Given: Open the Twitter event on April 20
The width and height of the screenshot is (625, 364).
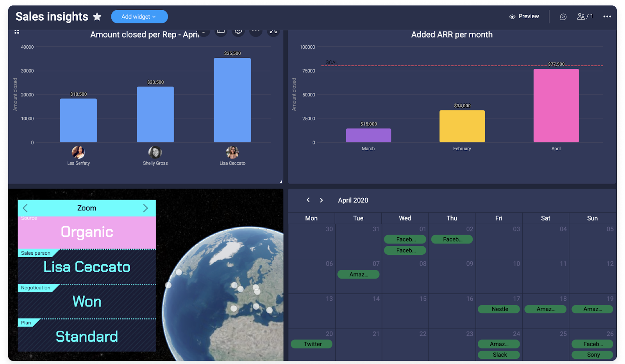Looking at the screenshot, I should 312,344.
